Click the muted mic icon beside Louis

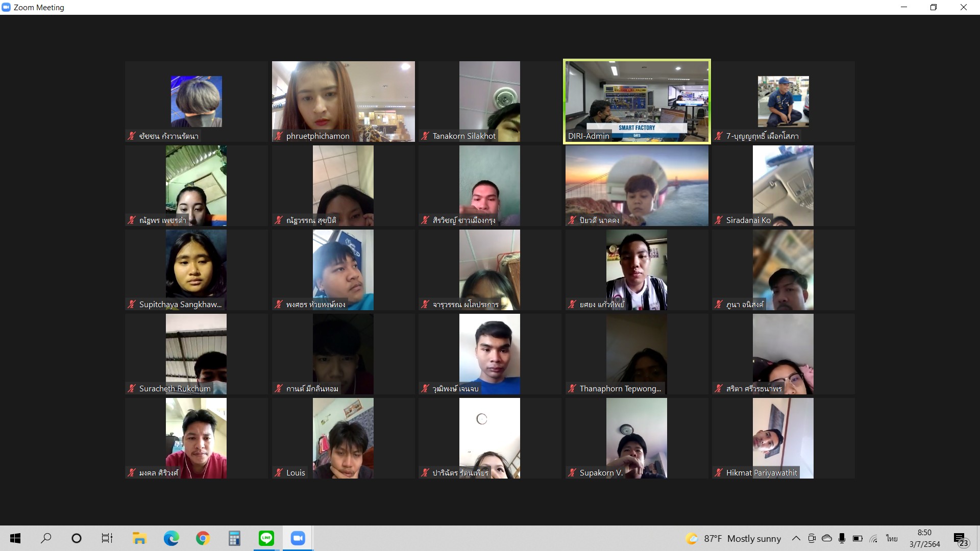(279, 472)
